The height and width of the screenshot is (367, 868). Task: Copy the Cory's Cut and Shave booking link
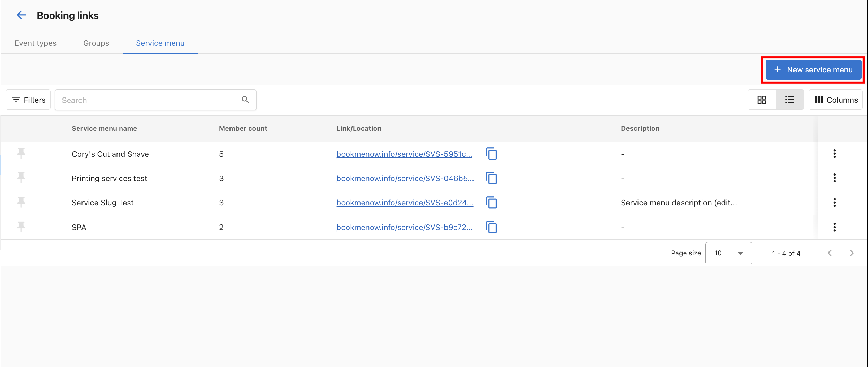tap(491, 154)
